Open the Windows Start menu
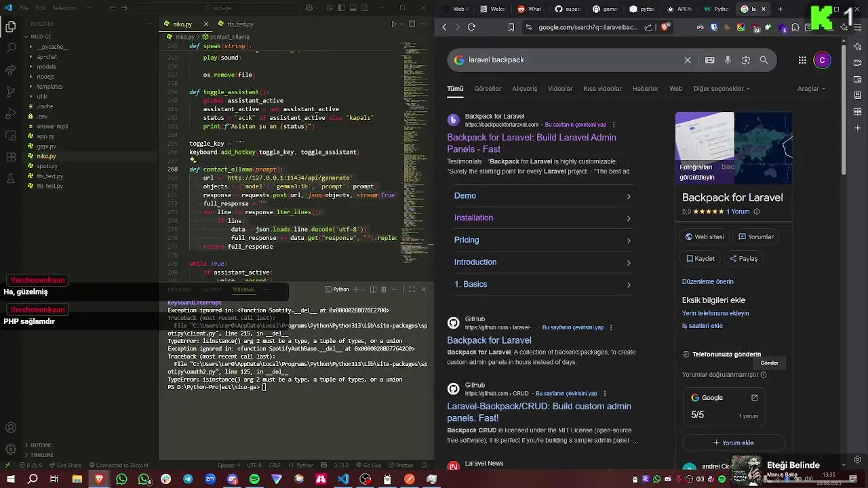Image resolution: width=868 pixels, height=488 pixels. pyautogui.click(x=10, y=479)
